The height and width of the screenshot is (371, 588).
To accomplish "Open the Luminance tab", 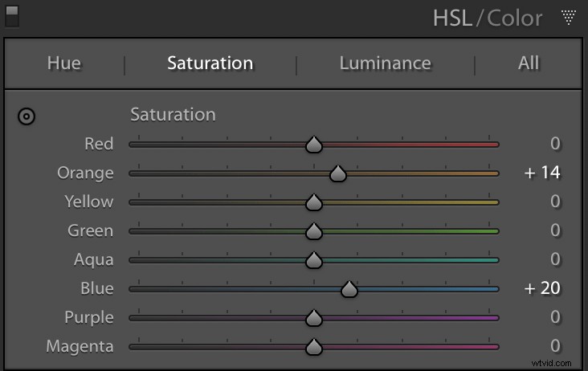I will click(385, 63).
